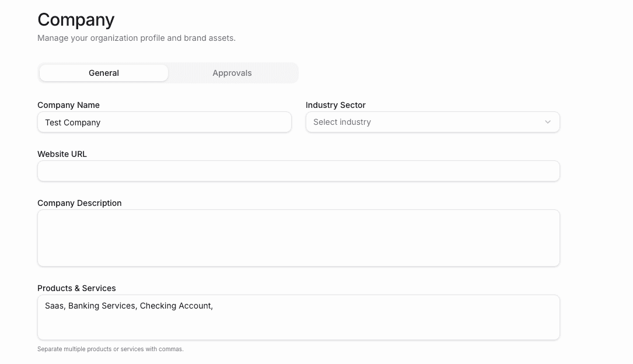This screenshot has height=364, width=633.
Task: Click "Banking Services" text in the products box
Action: (x=102, y=306)
